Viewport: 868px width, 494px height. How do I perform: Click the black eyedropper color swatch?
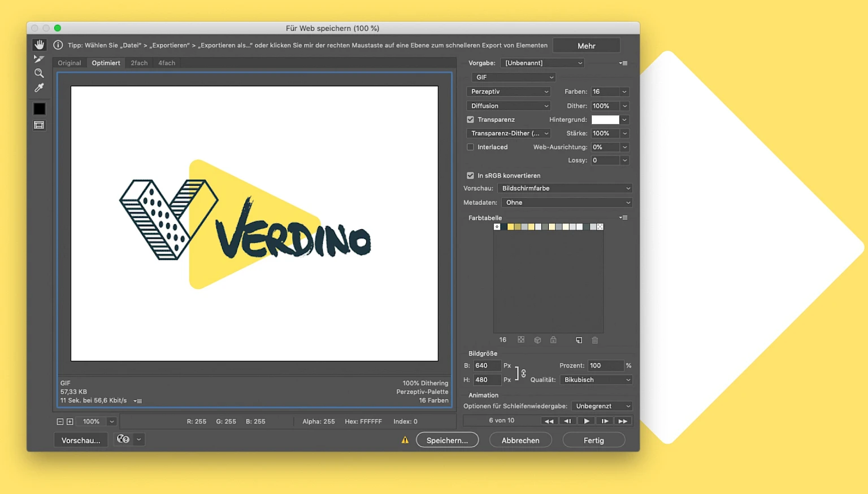(39, 109)
